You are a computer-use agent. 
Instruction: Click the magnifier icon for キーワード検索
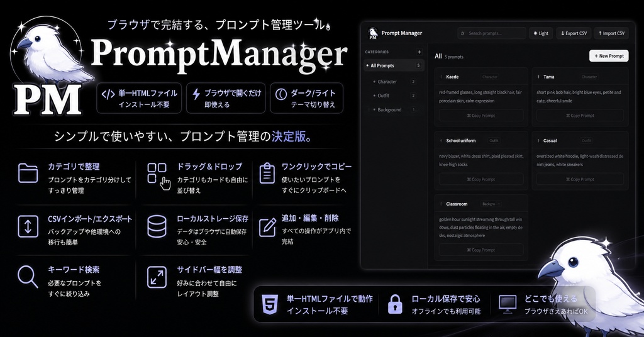pyautogui.click(x=28, y=277)
